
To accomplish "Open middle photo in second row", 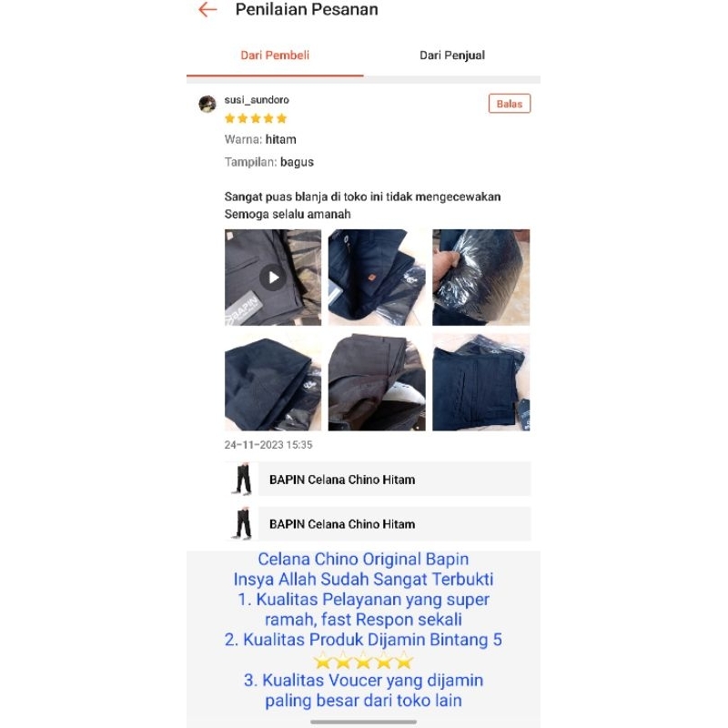I will 377,382.
